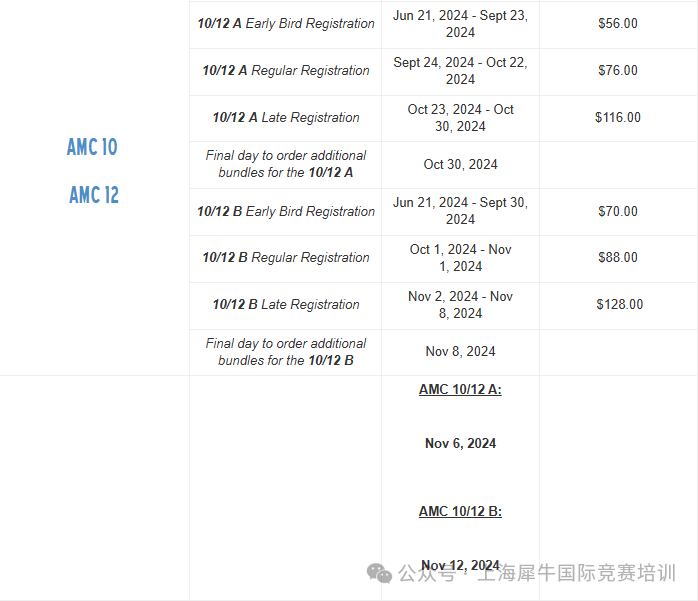Select the 10/12 A Early Bird Registration cell
The width and height of the screenshot is (698, 601).
[286, 24]
